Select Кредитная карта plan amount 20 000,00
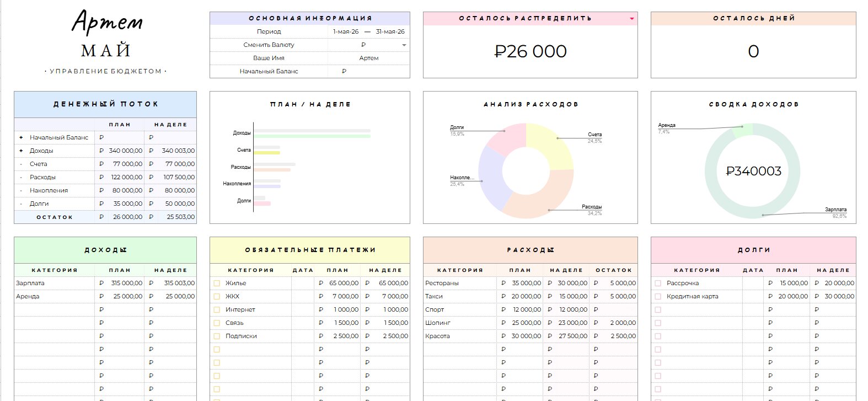Image resolution: width=868 pixels, height=401 pixels. pyautogui.click(x=793, y=296)
